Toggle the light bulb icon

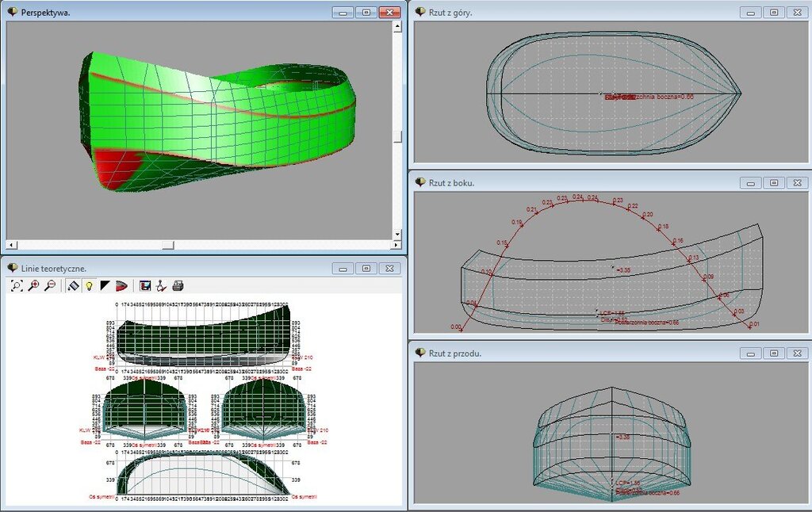tap(88, 285)
